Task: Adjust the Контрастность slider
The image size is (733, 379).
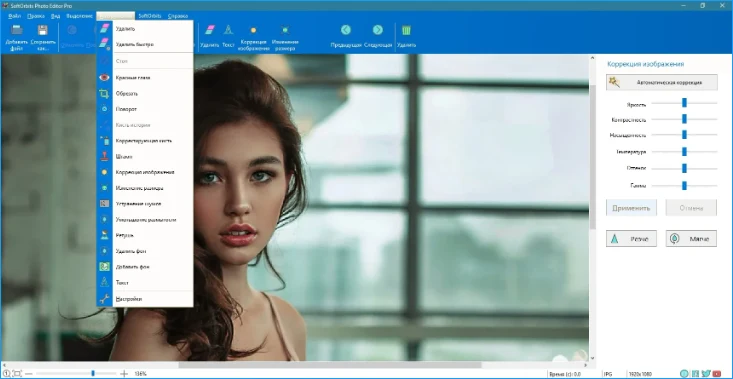Action: tap(684, 119)
